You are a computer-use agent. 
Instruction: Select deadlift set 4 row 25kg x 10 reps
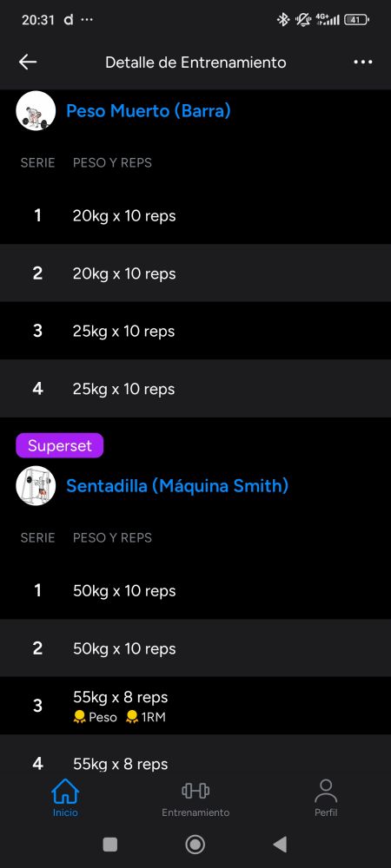[195, 389]
